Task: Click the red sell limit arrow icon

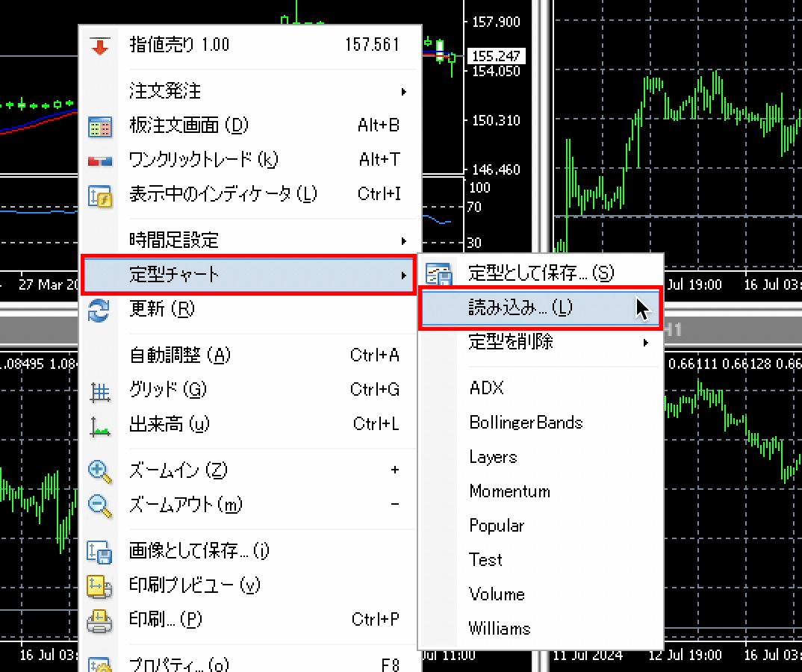Action: (x=99, y=45)
